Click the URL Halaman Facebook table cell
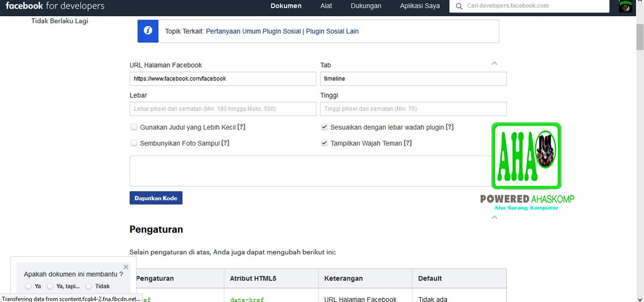 tap(360, 299)
